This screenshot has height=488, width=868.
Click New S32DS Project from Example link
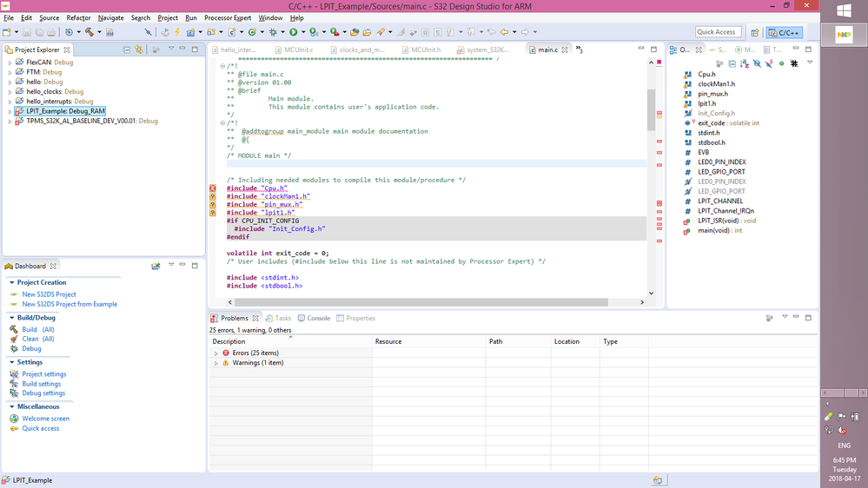[70, 304]
